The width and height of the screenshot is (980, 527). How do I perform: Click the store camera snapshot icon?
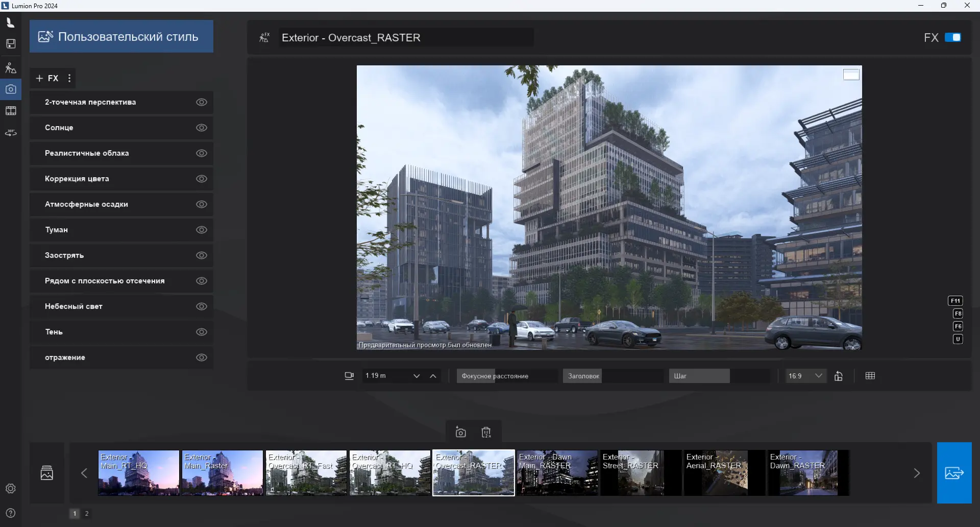click(x=460, y=433)
